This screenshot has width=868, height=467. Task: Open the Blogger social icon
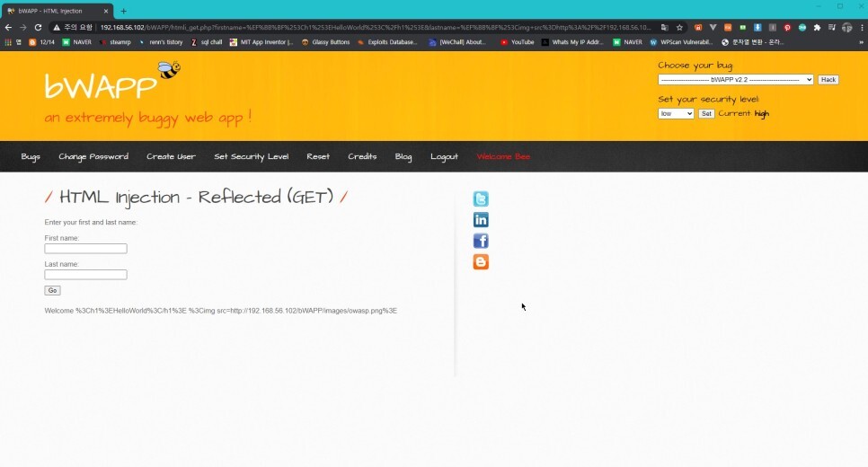481,261
